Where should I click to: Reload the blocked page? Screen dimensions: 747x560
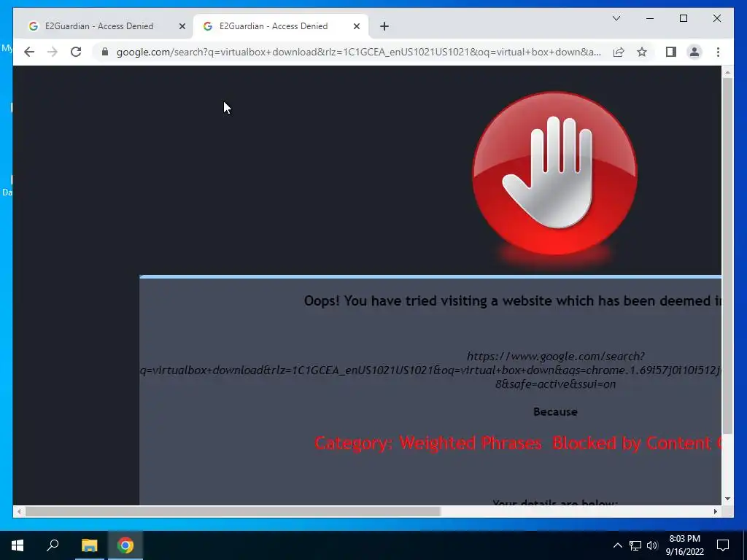click(x=76, y=52)
